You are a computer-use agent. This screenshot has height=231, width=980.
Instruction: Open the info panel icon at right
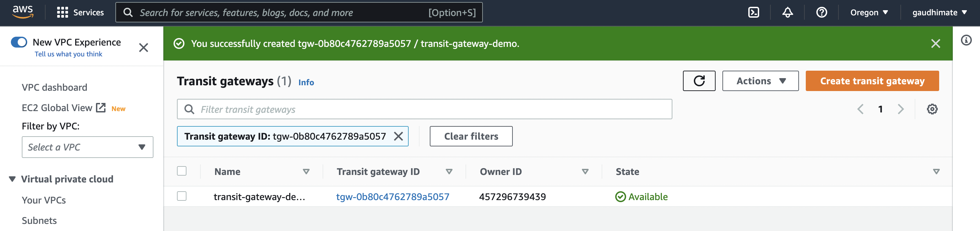[966, 40]
